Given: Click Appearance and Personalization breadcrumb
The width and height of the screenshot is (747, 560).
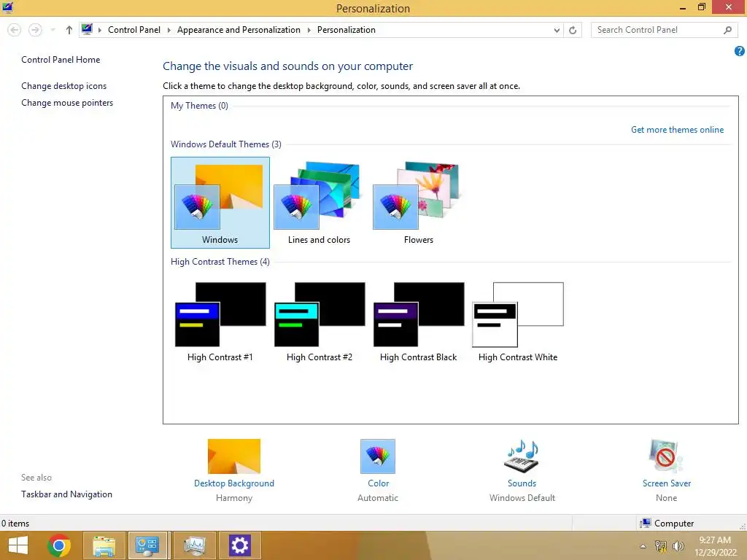Looking at the screenshot, I should pos(239,29).
